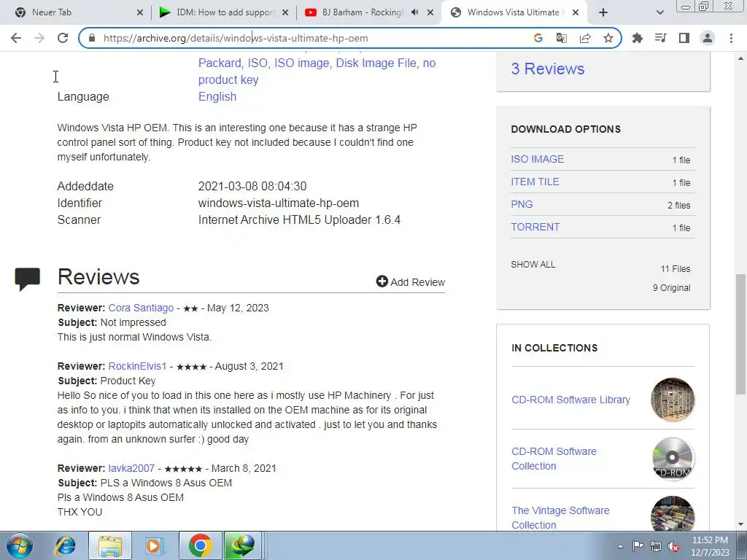Click the product key topic link

point(228,79)
